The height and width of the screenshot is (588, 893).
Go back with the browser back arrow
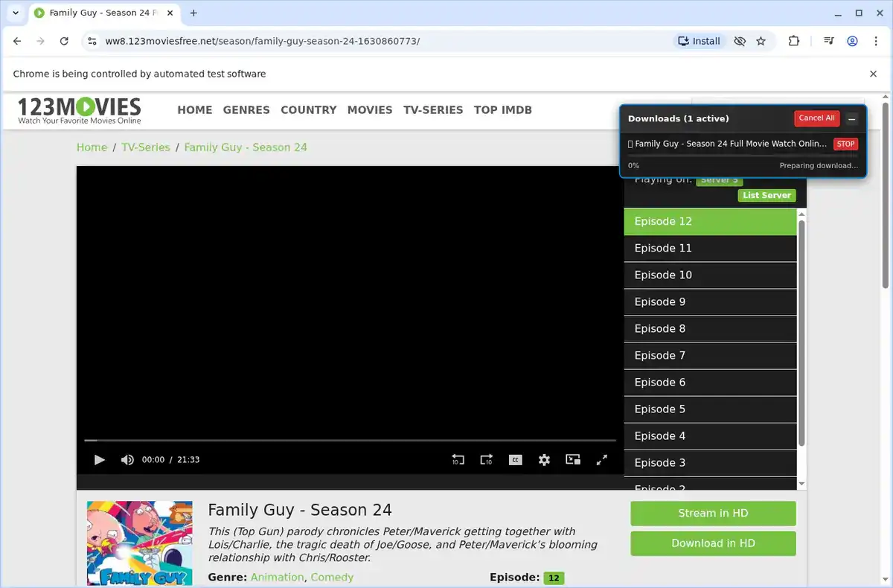click(x=17, y=41)
